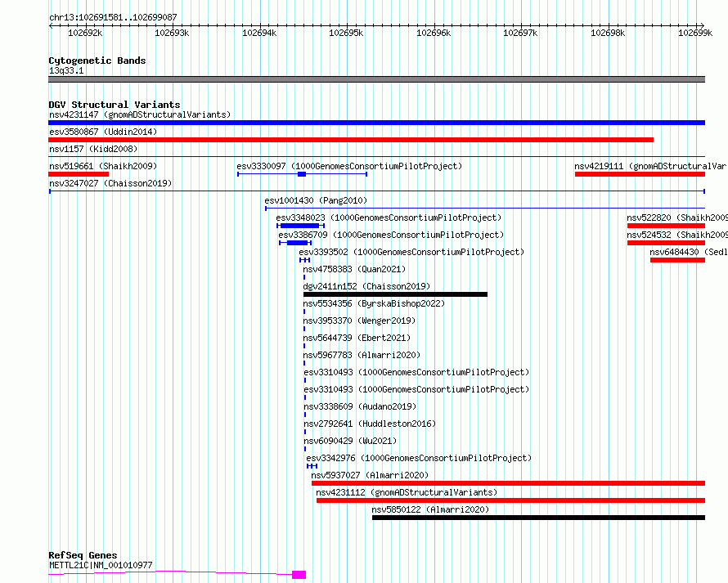Open variant nsv5644739 (Ebert2021) label
This screenshot has width=728, height=583.
357,338
